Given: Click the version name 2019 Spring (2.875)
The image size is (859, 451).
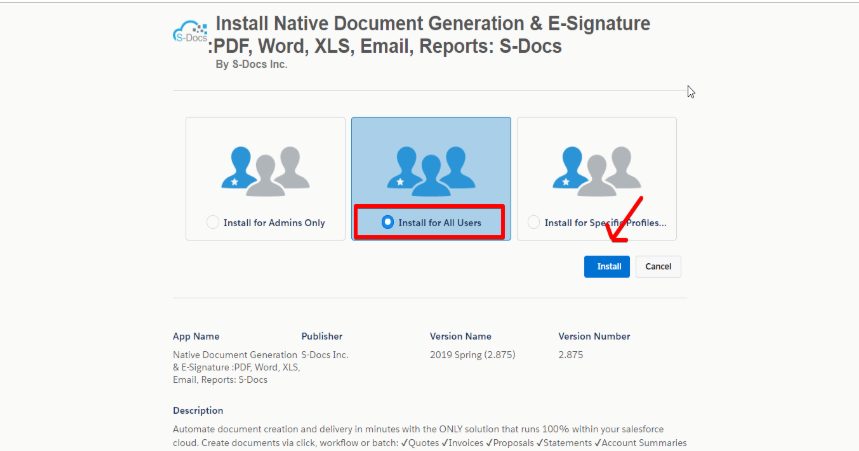Looking at the screenshot, I should [x=472, y=355].
